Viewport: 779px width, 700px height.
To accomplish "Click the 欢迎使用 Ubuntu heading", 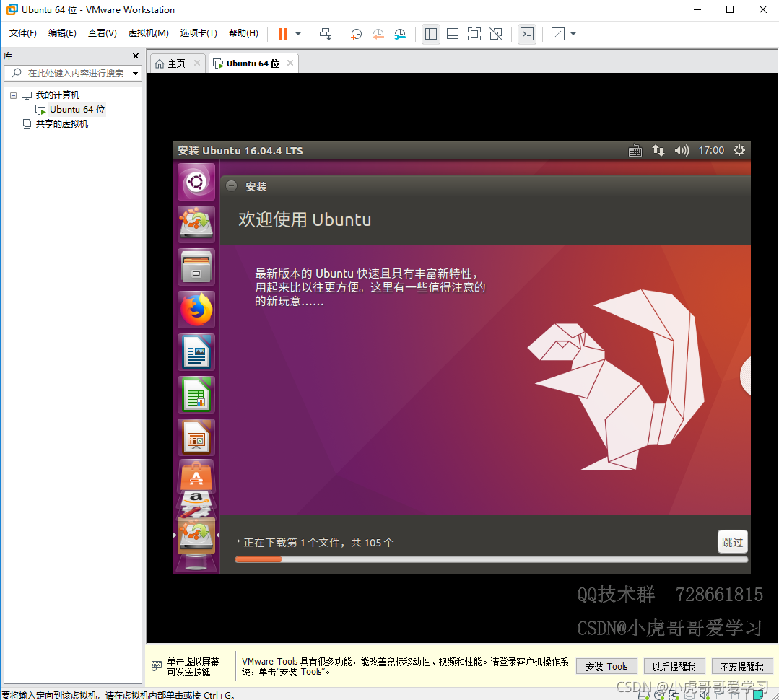I will pos(305,220).
